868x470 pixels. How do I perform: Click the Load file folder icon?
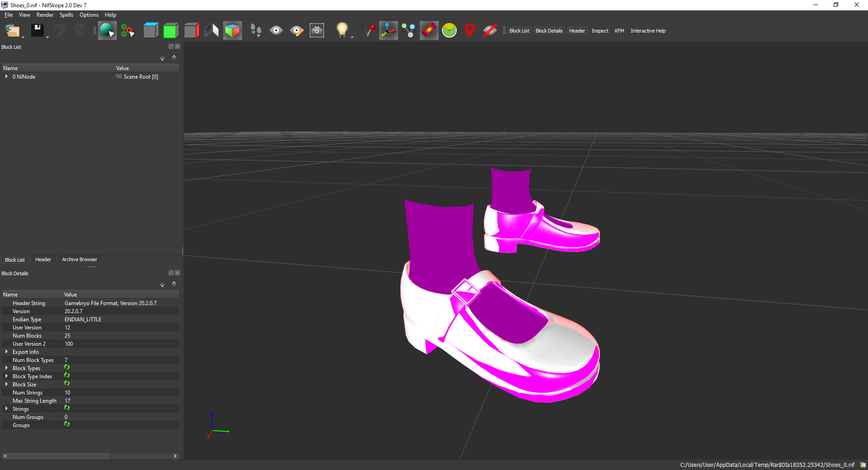(x=12, y=31)
